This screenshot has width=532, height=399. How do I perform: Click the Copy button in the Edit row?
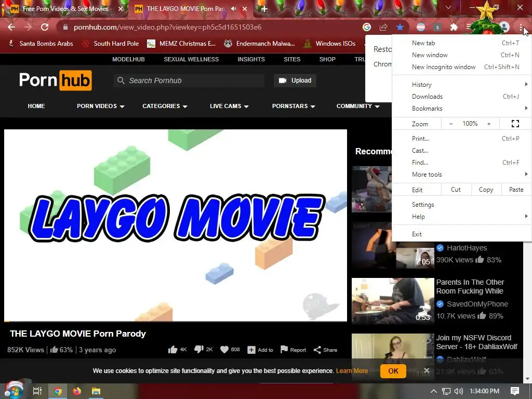tap(486, 190)
